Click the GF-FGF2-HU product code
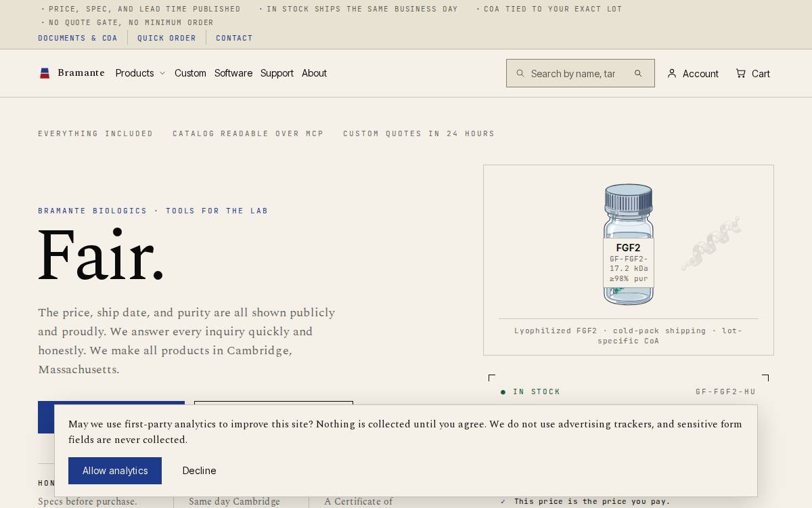812x508 pixels. click(x=725, y=391)
